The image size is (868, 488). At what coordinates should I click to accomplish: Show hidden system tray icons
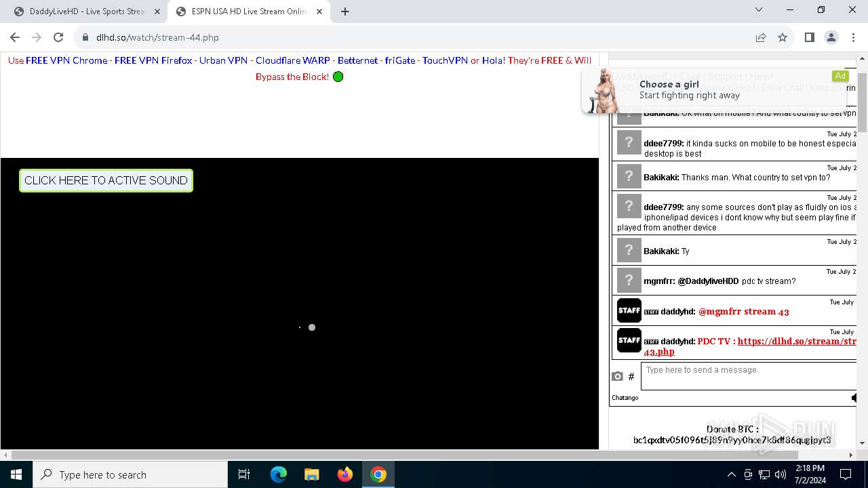click(731, 474)
